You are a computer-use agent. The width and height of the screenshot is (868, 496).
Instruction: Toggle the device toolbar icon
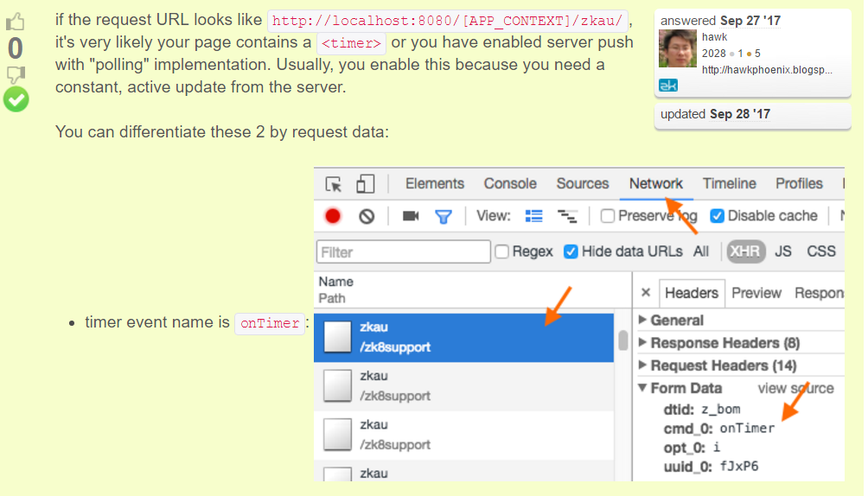pyautogui.click(x=366, y=184)
